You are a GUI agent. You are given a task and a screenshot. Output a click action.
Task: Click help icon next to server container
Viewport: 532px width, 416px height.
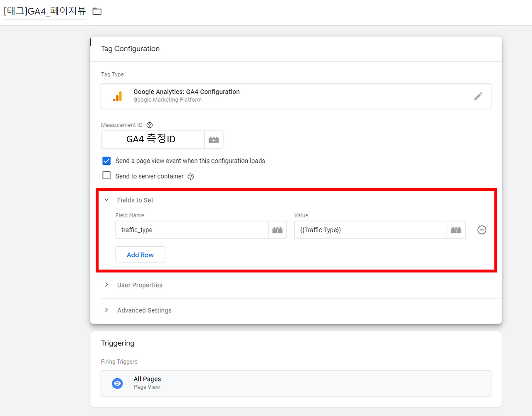(191, 176)
